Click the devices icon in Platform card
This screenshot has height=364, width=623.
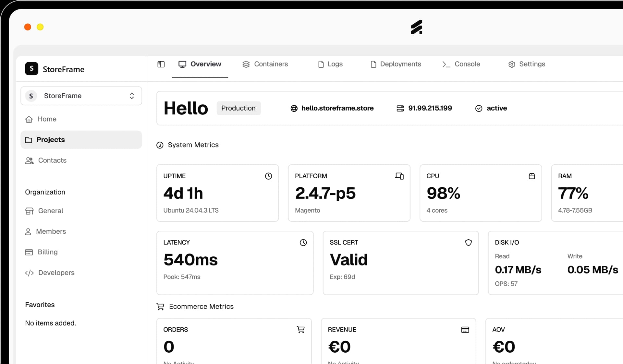coord(399,176)
